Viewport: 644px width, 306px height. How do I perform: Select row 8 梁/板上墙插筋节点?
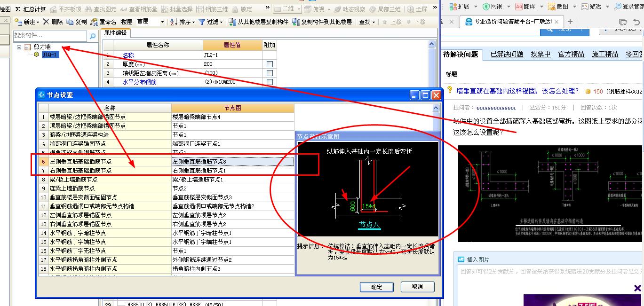tap(166, 179)
